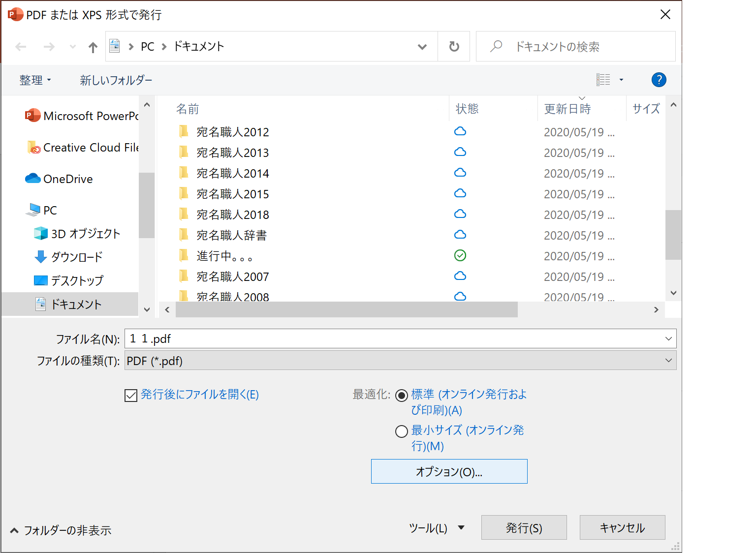Click 新しいフォルダー in toolbar
This screenshot has width=756, height=553.
click(116, 80)
